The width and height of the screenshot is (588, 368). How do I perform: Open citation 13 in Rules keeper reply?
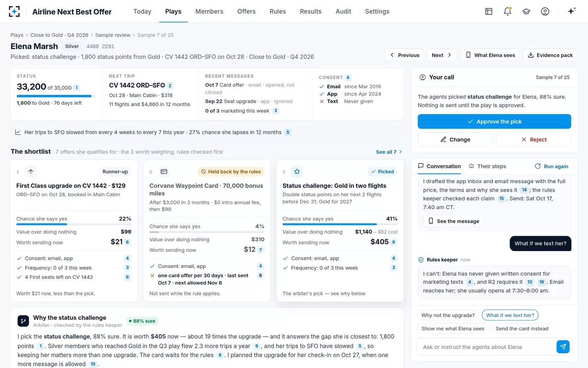[530, 282]
